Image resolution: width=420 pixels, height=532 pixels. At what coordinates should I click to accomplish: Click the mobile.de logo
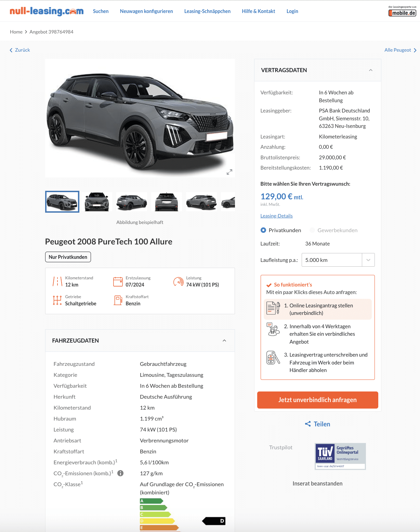[402, 11]
